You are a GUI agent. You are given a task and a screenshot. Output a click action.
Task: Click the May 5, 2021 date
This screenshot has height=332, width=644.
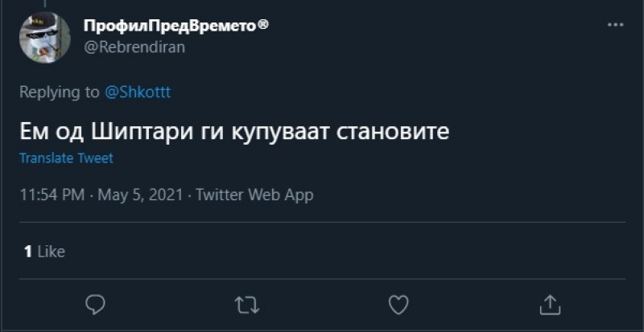point(142,195)
